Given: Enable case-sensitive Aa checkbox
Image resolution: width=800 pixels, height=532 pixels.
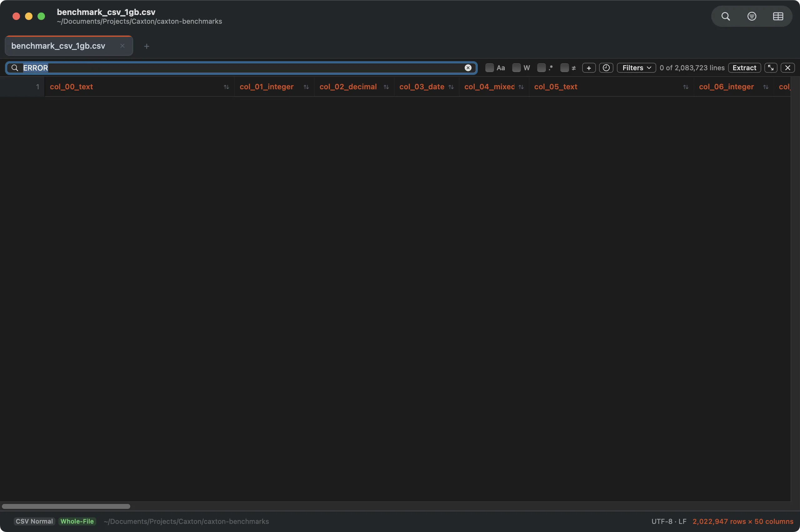Looking at the screenshot, I should pyautogui.click(x=489, y=68).
